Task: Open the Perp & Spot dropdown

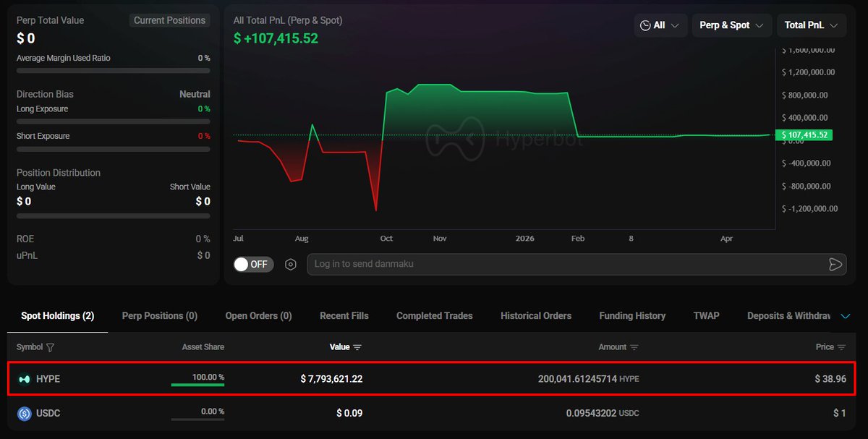Action: [732, 25]
